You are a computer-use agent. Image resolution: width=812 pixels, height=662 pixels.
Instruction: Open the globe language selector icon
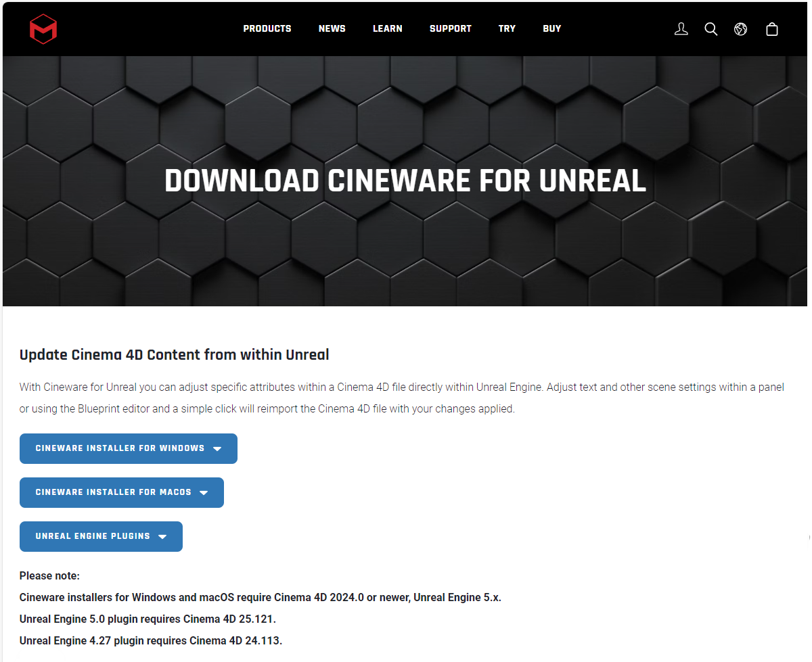tap(741, 29)
